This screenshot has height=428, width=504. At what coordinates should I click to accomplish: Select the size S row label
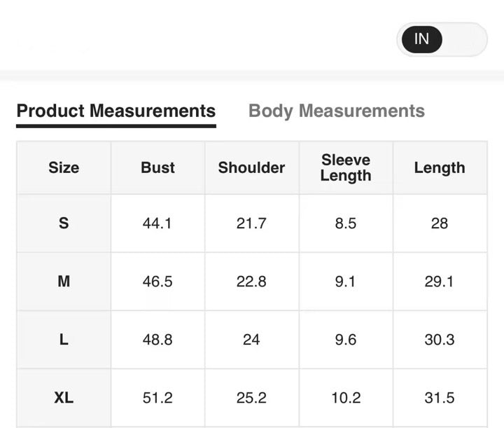[64, 223]
